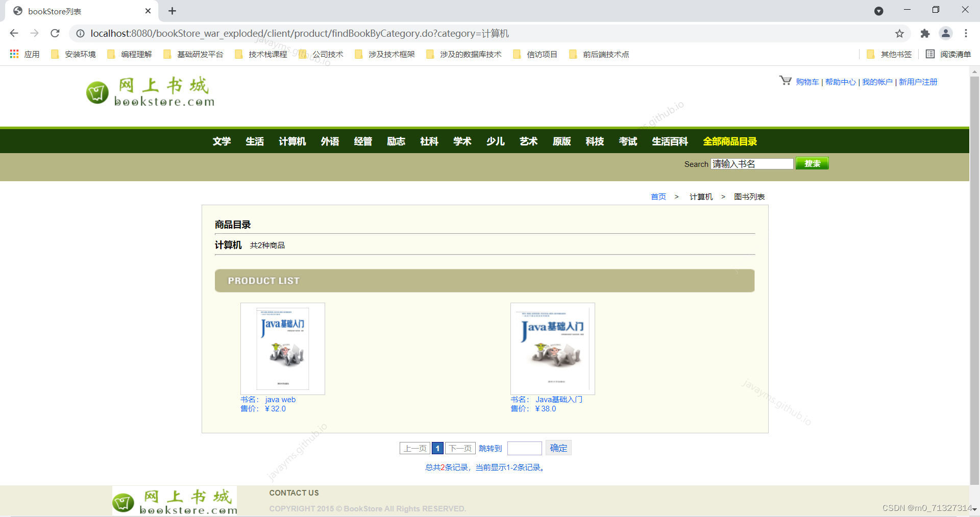Click the 搜索 search button
This screenshot has width=980, height=517.
pos(812,163)
